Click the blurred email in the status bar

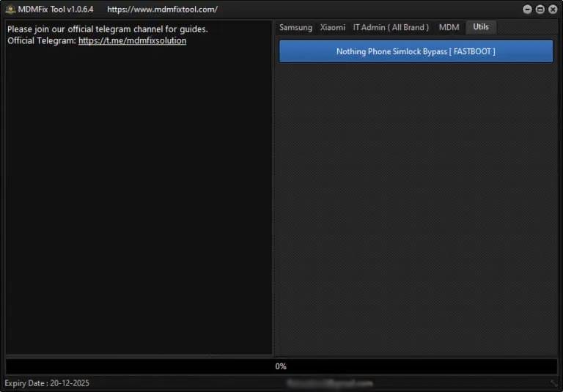(x=330, y=383)
